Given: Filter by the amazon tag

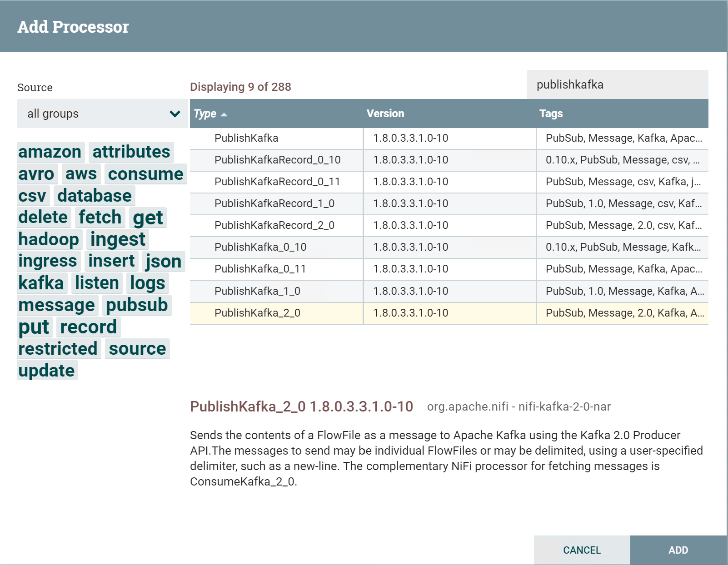Looking at the screenshot, I should (x=50, y=152).
